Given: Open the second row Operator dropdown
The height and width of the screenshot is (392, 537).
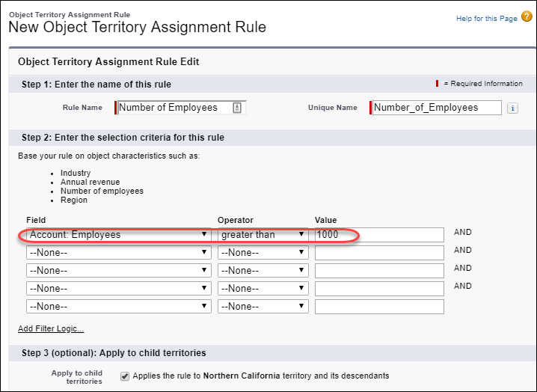Looking at the screenshot, I should 263,253.
